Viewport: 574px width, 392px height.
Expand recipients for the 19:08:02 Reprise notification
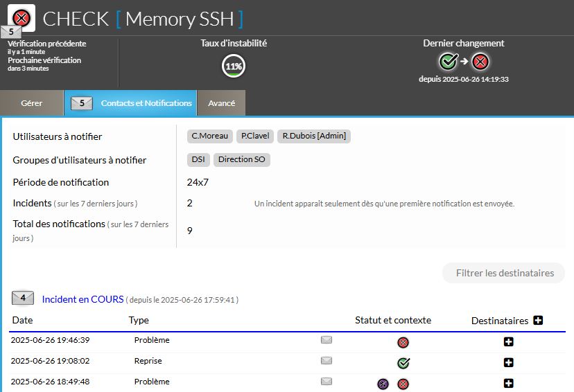[509, 363]
